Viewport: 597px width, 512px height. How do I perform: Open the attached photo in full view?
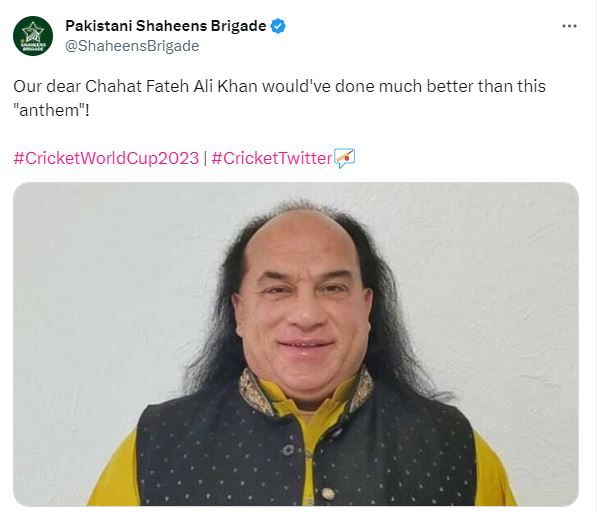coord(296,344)
